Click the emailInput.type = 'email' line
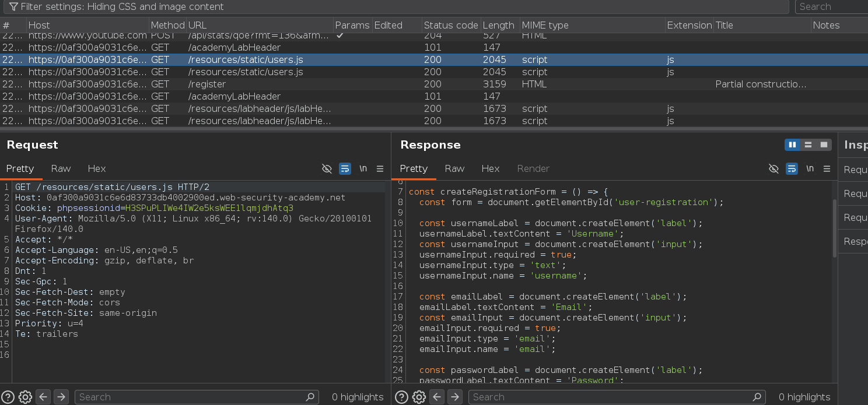This screenshot has height=405, width=868. pos(487,339)
